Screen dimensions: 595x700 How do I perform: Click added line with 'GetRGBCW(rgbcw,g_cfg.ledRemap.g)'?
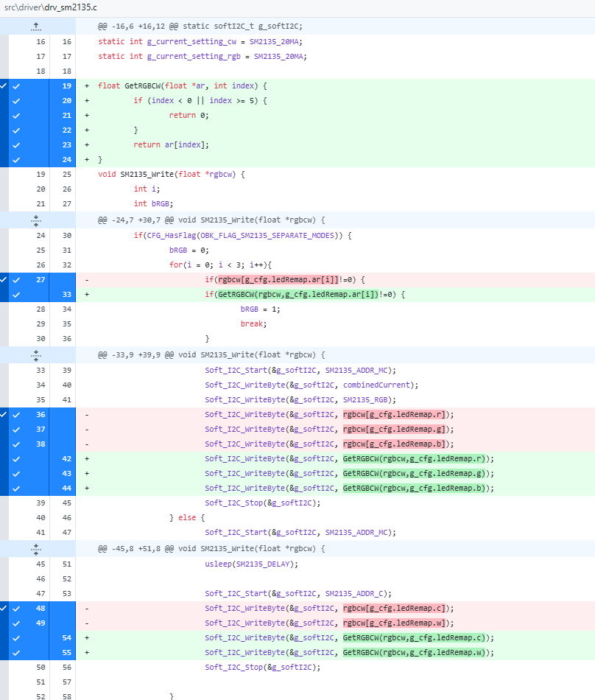(x=350, y=473)
